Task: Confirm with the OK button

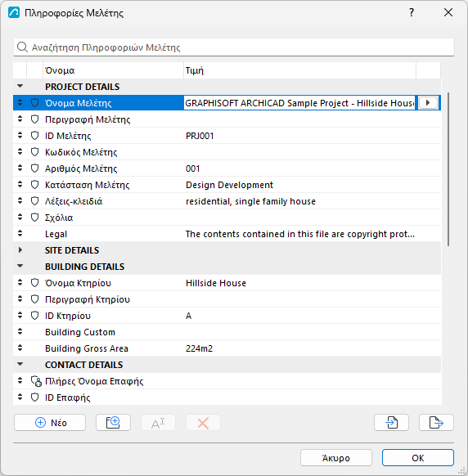Action: (x=418, y=458)
